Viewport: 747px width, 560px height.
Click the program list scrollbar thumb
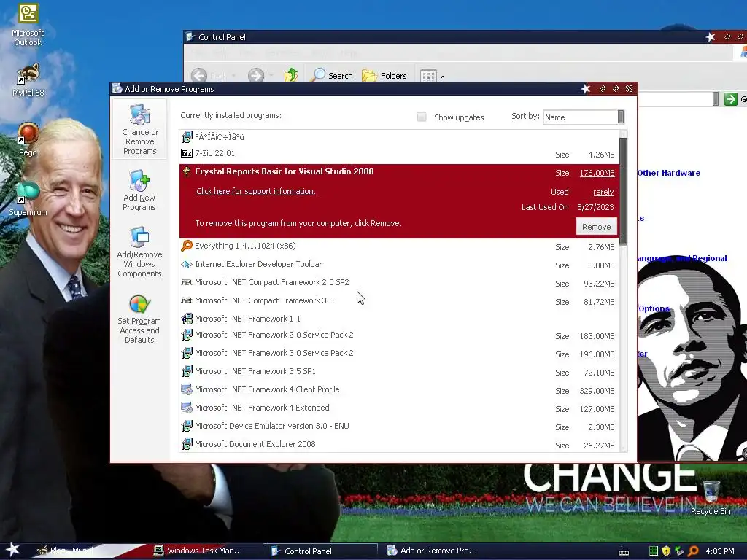(623, 190)
